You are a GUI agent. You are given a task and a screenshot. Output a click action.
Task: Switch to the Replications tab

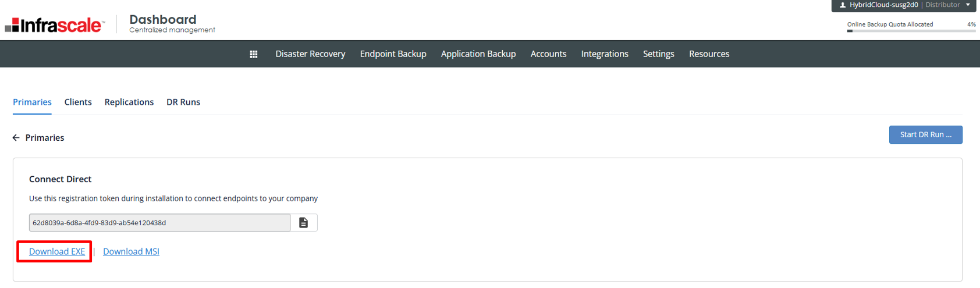tap(129, 102)
